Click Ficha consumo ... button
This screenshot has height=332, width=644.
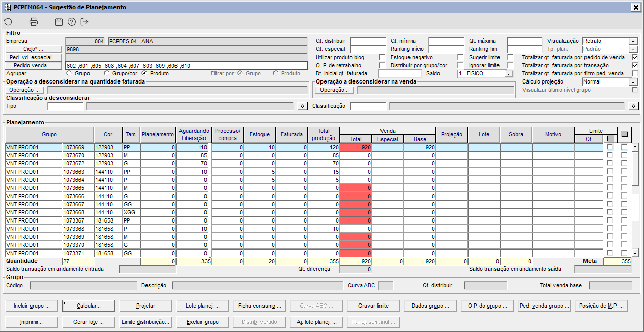click(x=260, y=306)
